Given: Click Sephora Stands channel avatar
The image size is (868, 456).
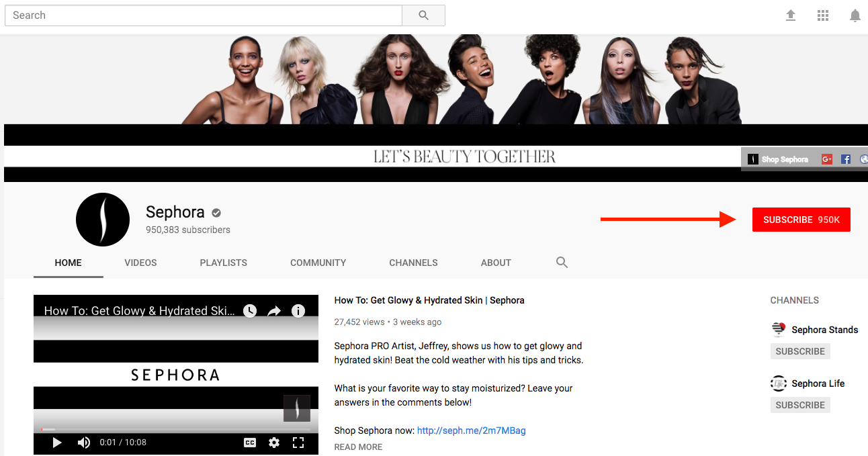Looking at the screenshot, I should [779, 330].
